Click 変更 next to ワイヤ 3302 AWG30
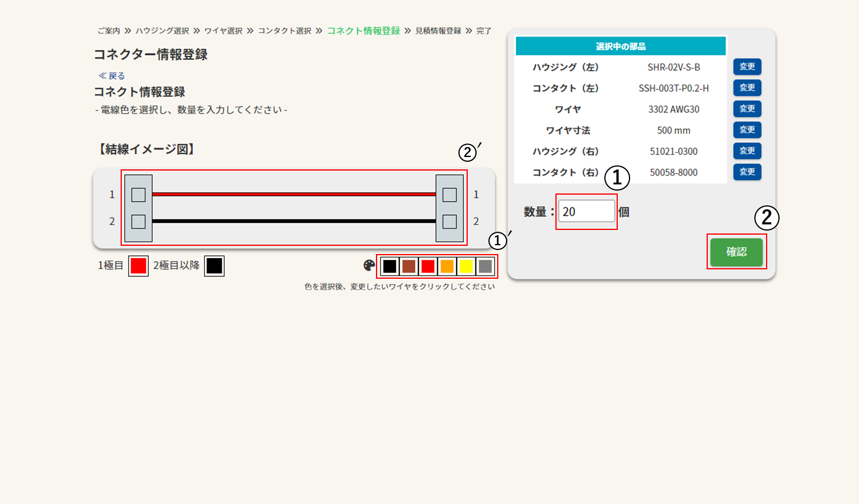 coord(747,109)
